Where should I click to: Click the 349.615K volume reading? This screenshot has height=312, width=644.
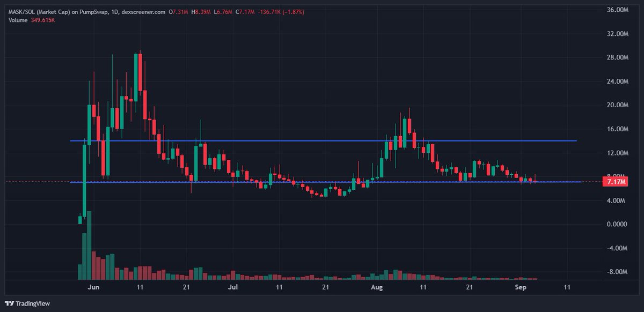43,19
